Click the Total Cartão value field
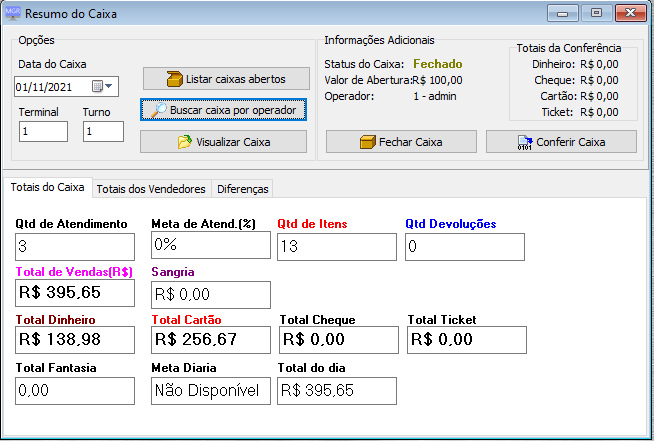 point(211,340)
